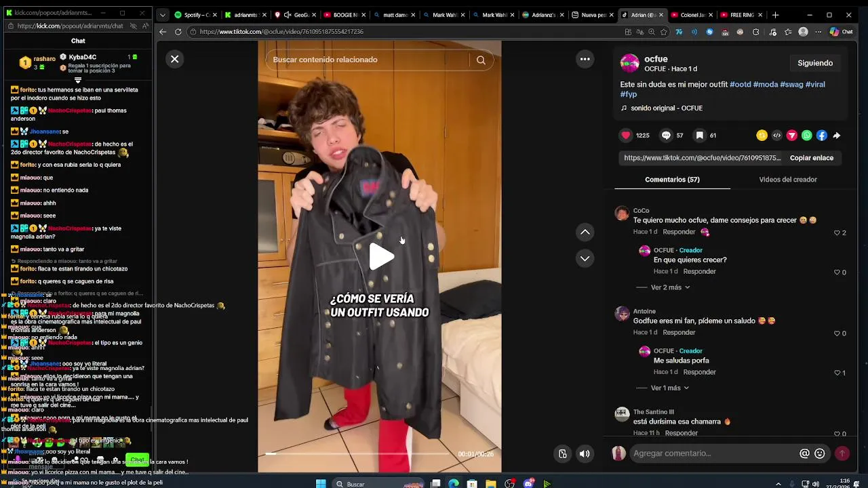868x488 pixels.
Task: Open the #viral hashtag link
Action: pos(815,85)
